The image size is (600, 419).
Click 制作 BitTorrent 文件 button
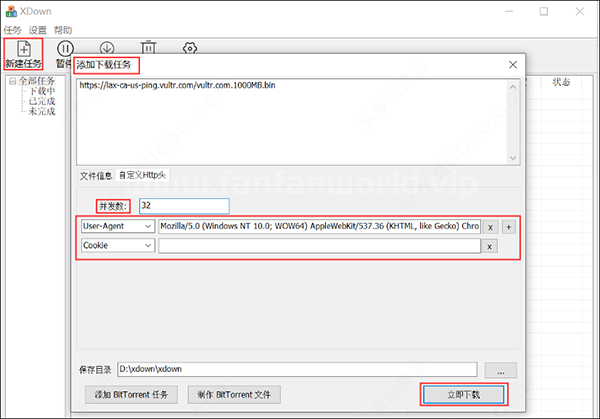(x=234, y=395)
